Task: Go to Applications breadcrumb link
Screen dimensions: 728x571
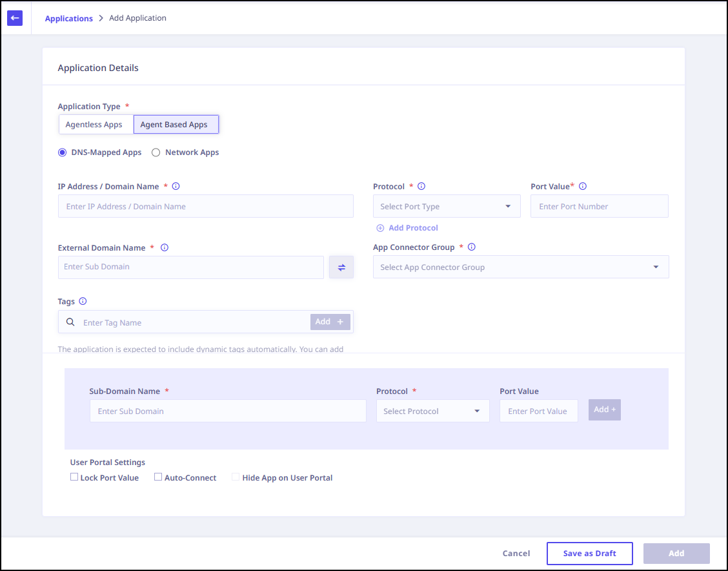Action: coord(68,18)
